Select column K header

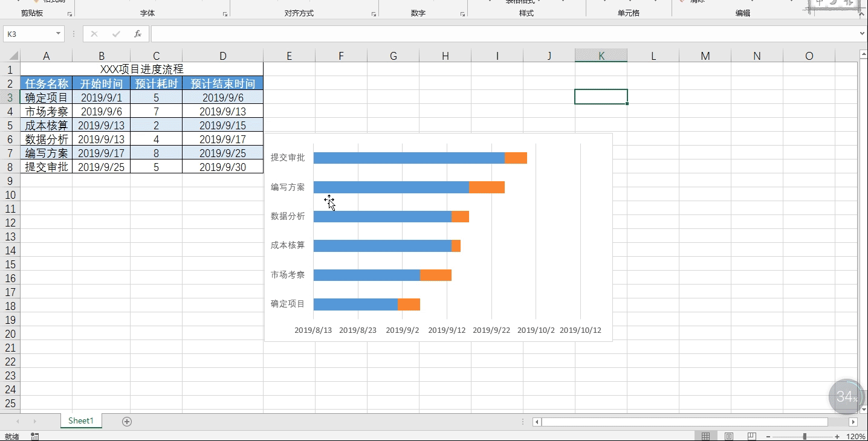[x=601, y=56]
